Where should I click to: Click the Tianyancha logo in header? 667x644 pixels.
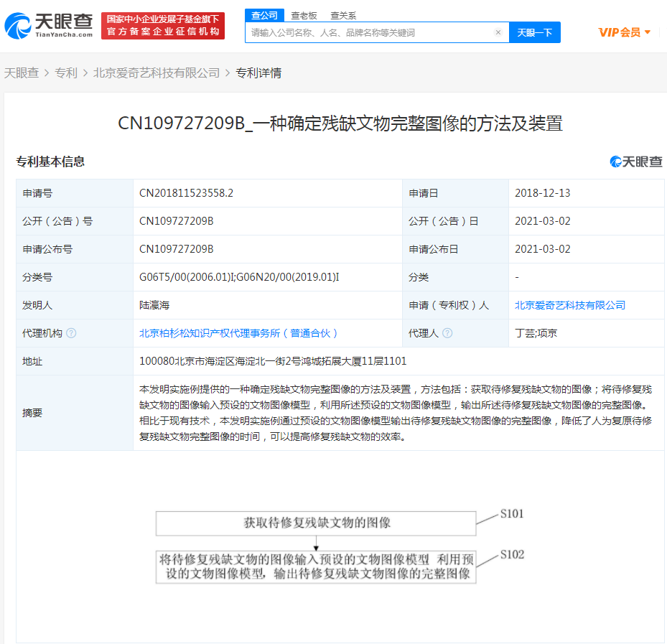click(49, 26)
